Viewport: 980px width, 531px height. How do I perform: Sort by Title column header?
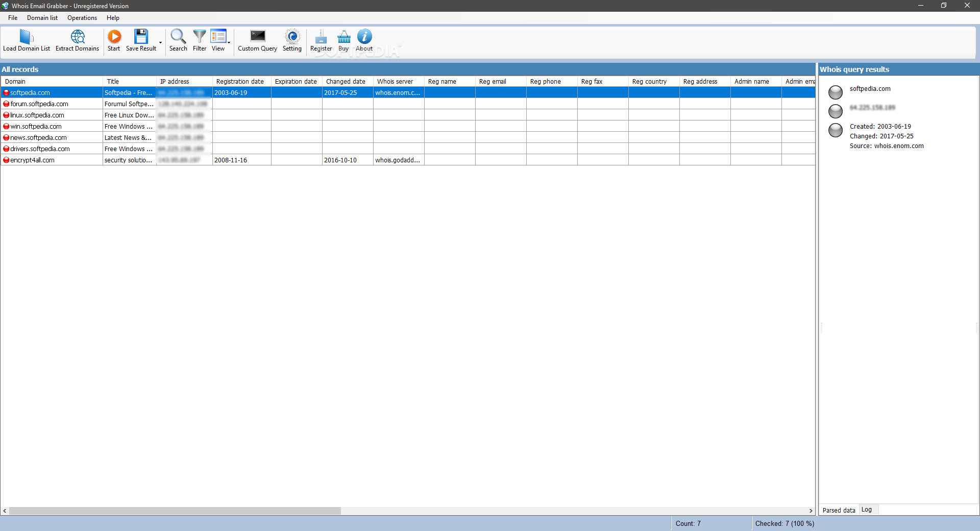[x=130, y=82]
